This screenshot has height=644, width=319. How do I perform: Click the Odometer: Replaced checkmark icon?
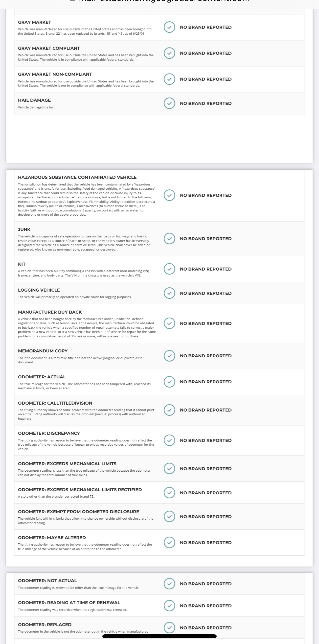(x=169, y=627)
